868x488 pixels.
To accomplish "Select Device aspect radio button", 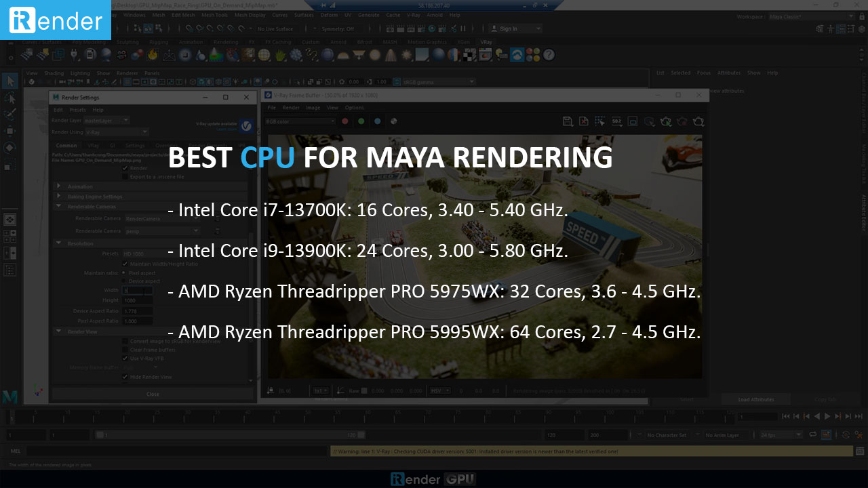I will (125, 281).
